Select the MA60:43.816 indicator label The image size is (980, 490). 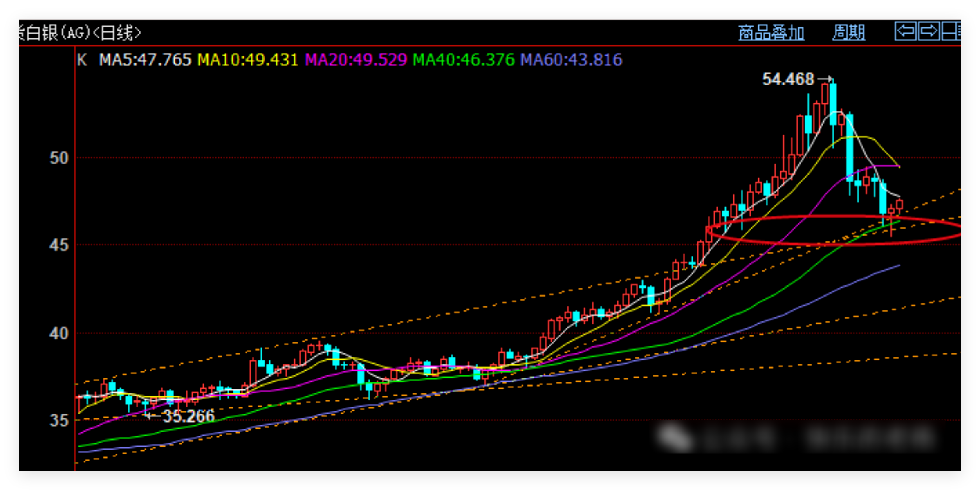[x=571, y=60]
